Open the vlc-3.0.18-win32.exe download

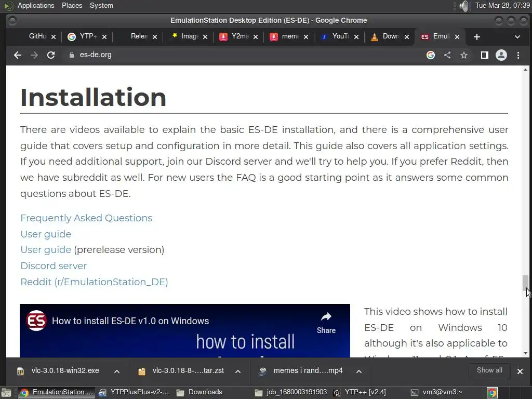tap(59, 371)
